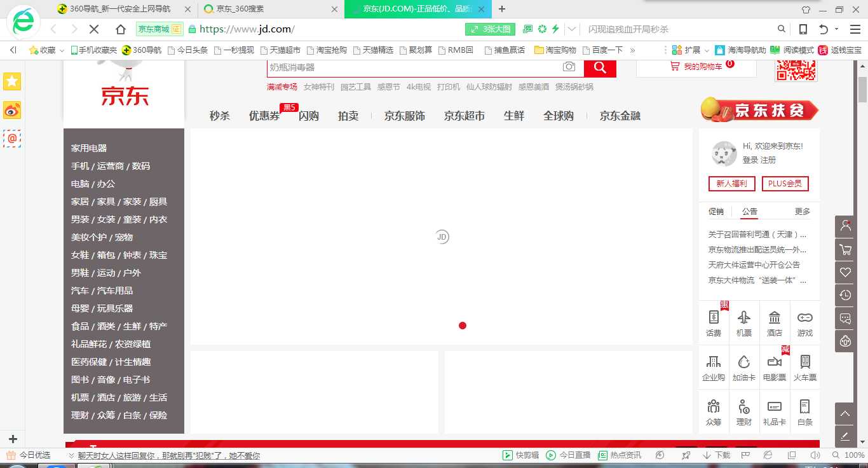This screenshot has height=468, width=868.
Task: Open the 理财 wealth management icon
Action: click(744, 412)
